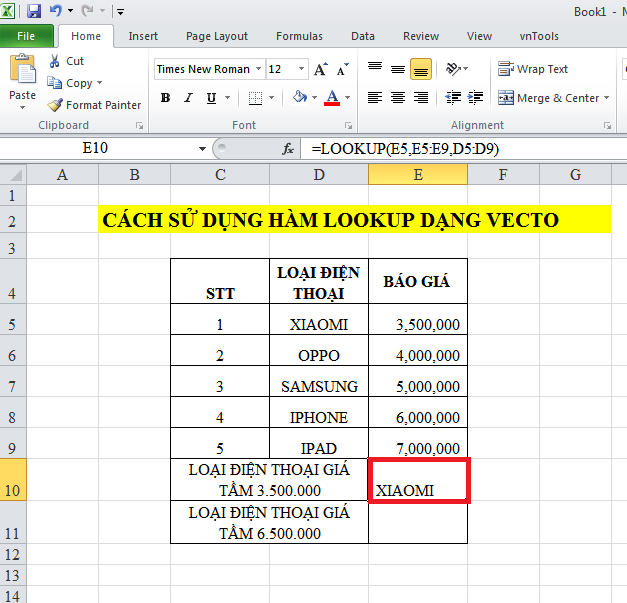Click the Paste clipboard icon
Image resolution: width=627 pixels, height=603 pixels.
pyautogui.click(x=22, y=69)
